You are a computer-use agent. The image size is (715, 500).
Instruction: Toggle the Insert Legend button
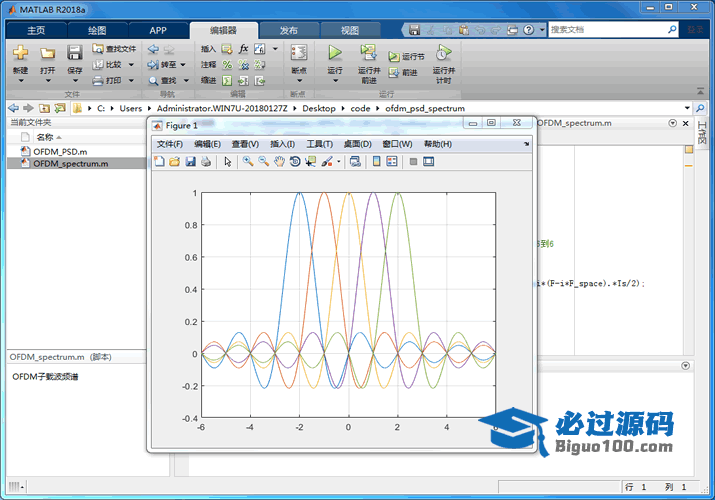pyautogui.click(x=392, y=161)
